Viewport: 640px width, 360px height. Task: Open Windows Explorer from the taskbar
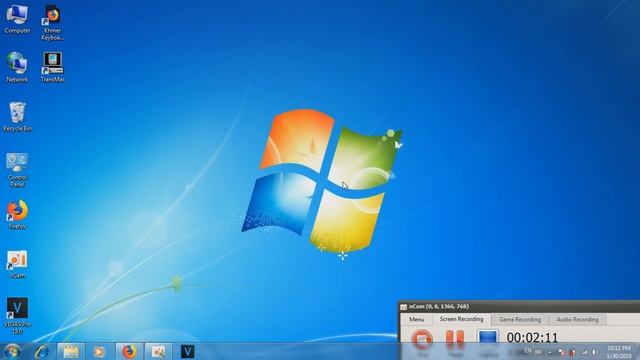[71, 351]
